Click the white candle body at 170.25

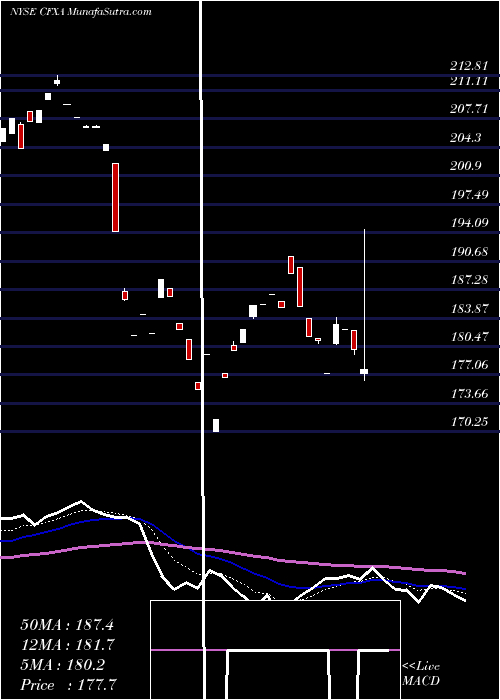click(216, 425)
